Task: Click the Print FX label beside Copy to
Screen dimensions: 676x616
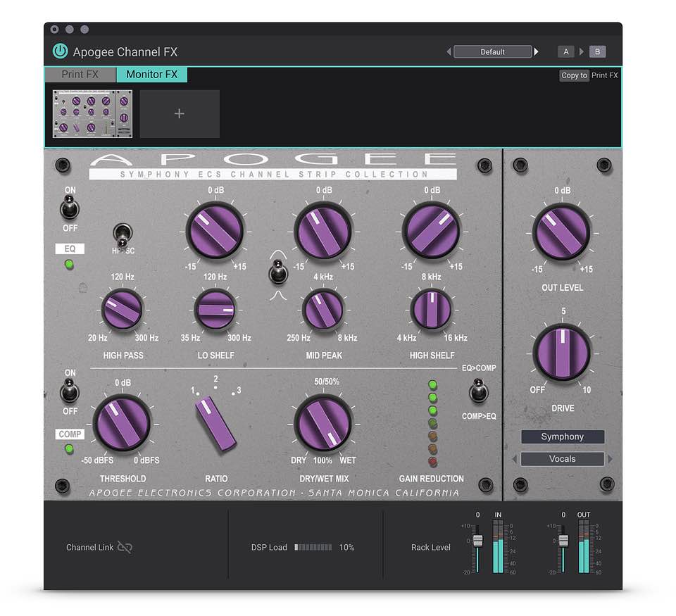Action: tap(604, 75)
